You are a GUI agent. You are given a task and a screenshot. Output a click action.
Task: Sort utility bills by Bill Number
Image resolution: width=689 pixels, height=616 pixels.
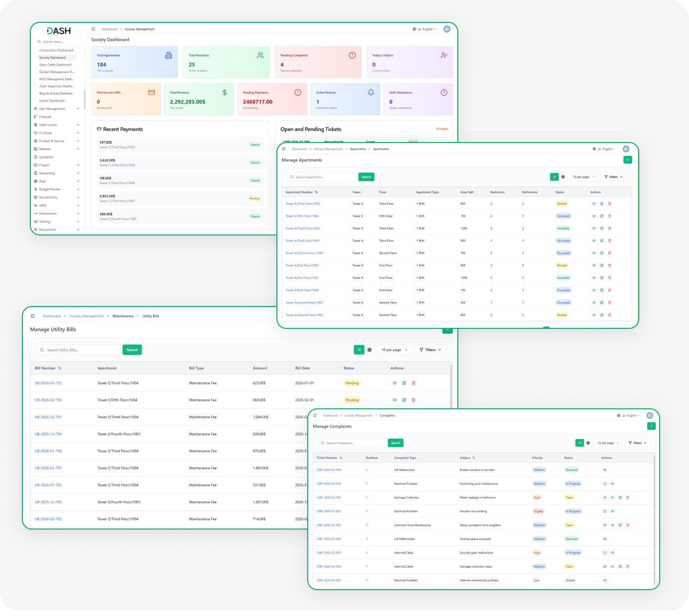(48, 368)
